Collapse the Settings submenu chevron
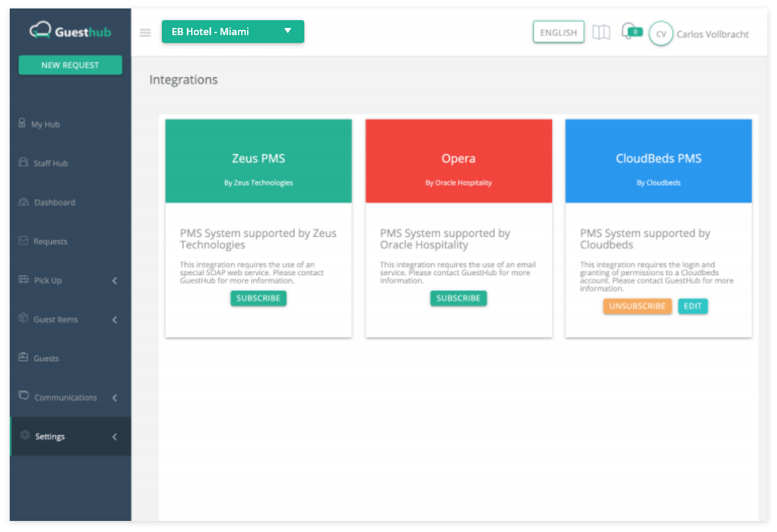The image size is (777, 532). click(x=114, y=437)
